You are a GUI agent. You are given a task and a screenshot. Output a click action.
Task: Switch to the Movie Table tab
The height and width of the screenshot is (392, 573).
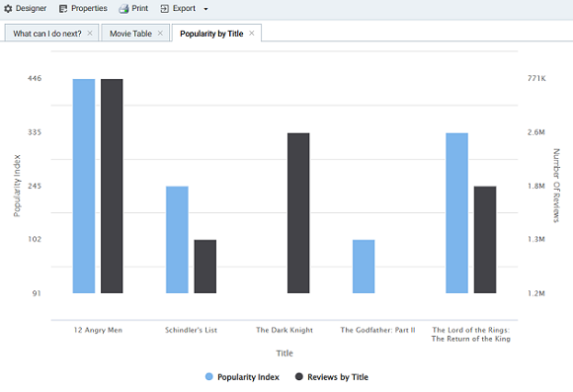click(130, 34)
